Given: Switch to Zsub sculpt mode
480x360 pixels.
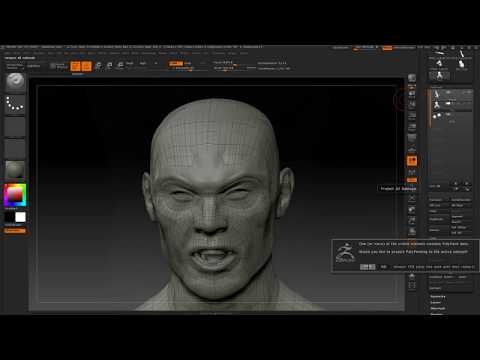Looking at the screenshot, I should [188, 63].
